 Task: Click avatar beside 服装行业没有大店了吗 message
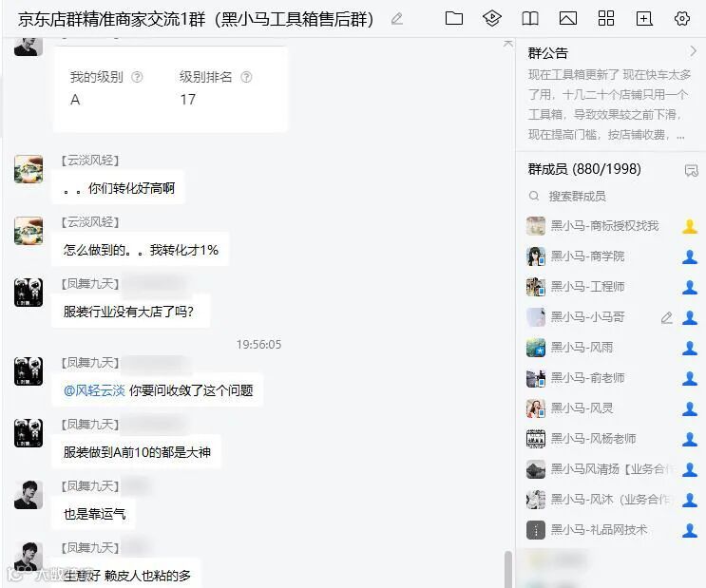[29, 293]
